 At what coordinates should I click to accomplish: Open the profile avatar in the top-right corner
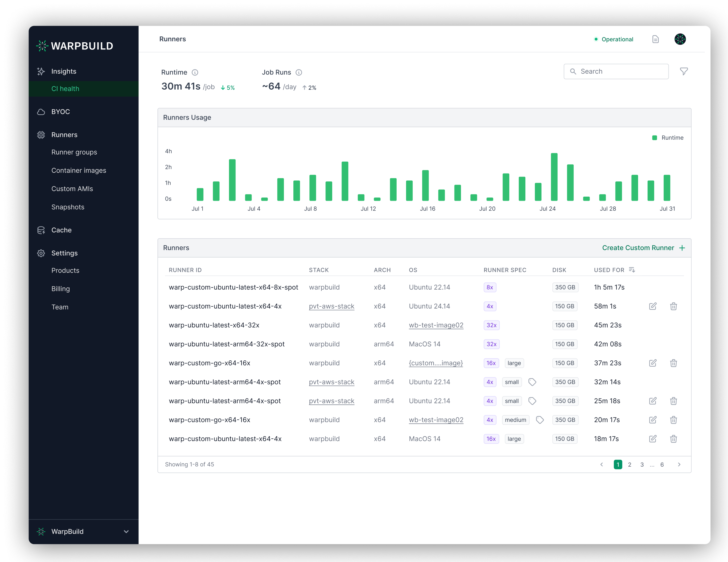pos(680,39)
